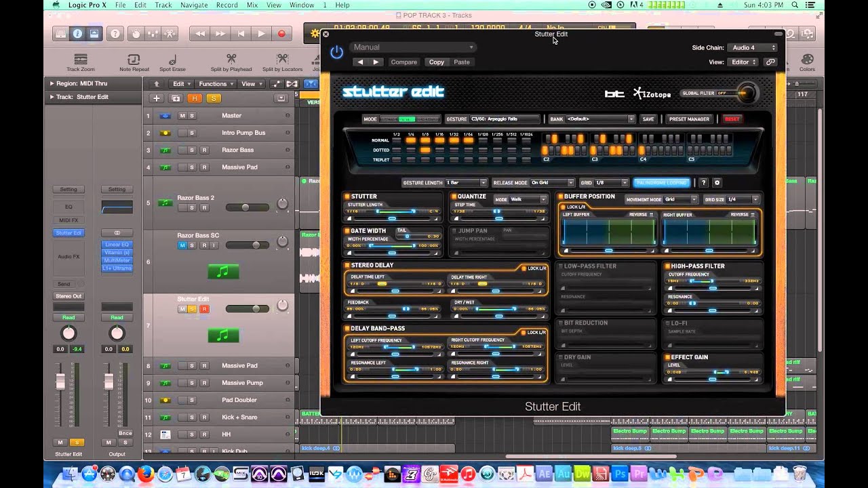Open the Movement Mode Grid dropdown

point(681,199)
